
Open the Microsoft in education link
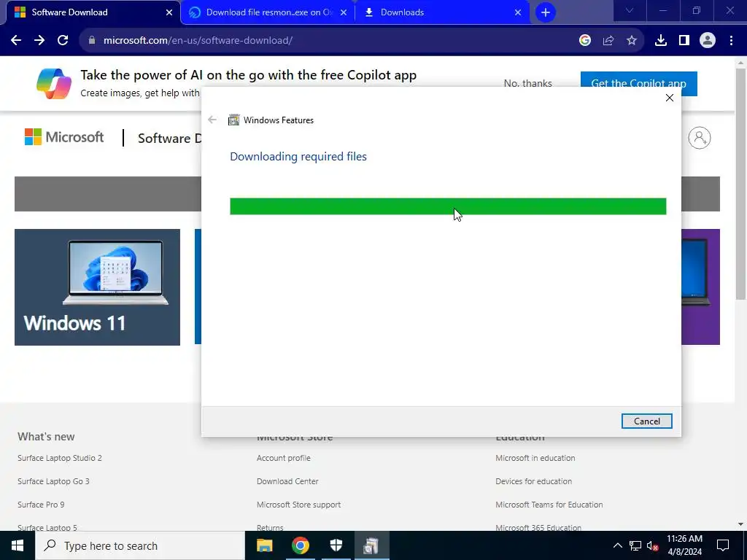point(535,458)
